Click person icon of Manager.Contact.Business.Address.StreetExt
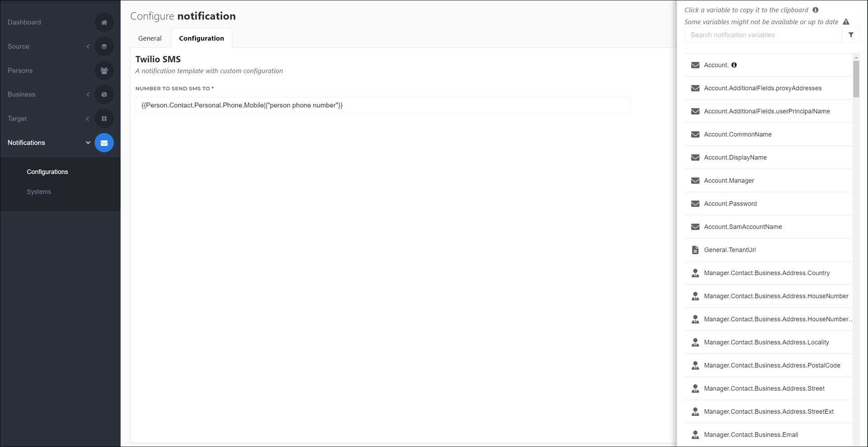This screenshot has height=447, width=868. point(695,411)
